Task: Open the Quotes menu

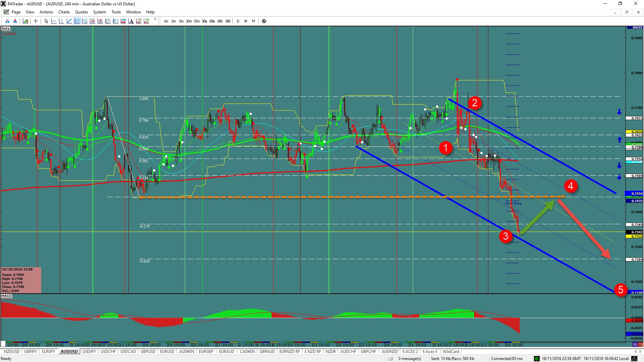Action: pyautogui.click(x=82, y=12)
